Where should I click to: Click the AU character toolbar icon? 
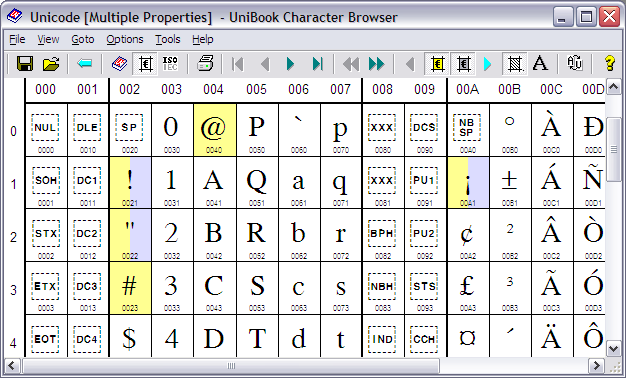click(575, 63)
